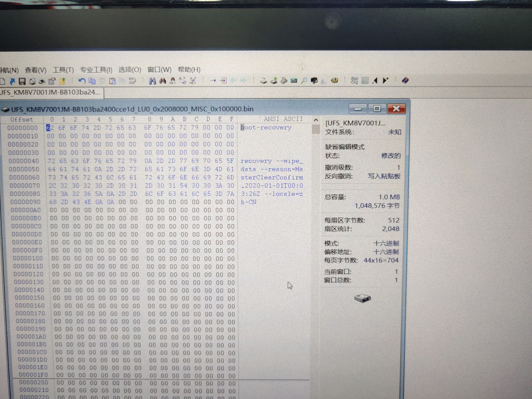Click the Undo arrow toolbar icon

82,81
